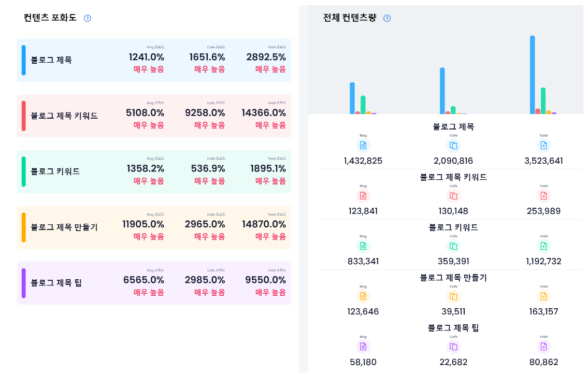588x373 pixels.
Task: Select the 블로그 제목 키워드 section header
Action: (453, 177)
